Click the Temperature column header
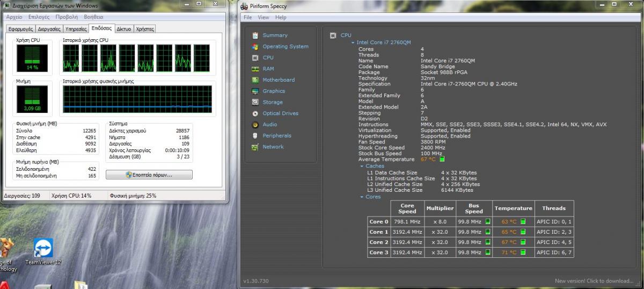Viewport: 644px width, 289px height. pyautogui.click(x=513, y=208)
